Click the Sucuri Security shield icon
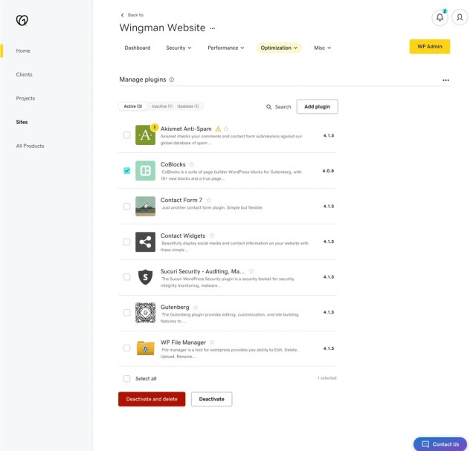Viewport: 476px width, 451px height. (145, 277)
